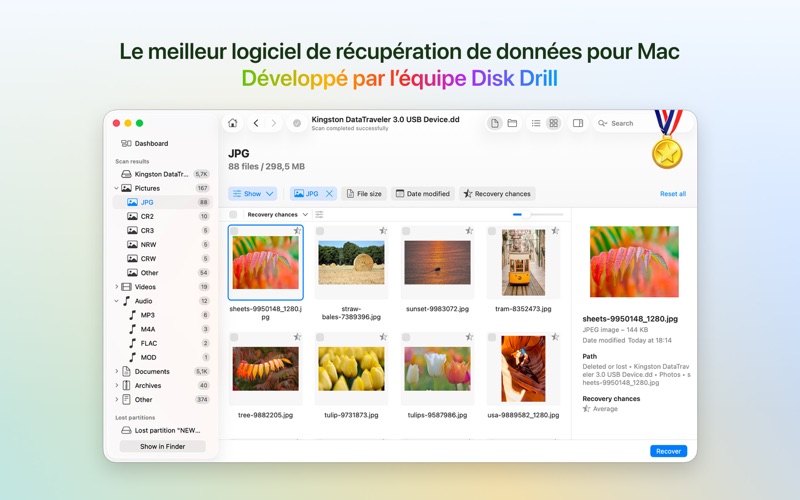Select Other pictures category (54)
The width and height of the screenshot is (800, 500).
click(163, 273)
